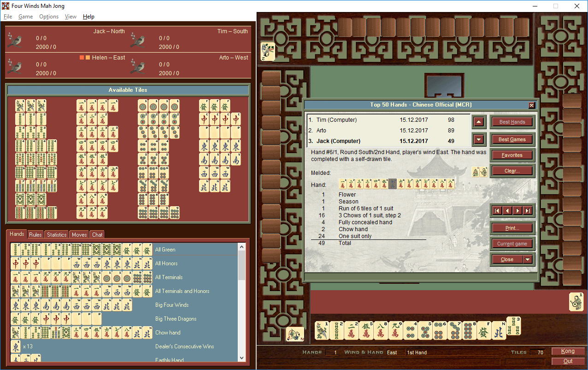Click the 6 Dots tile in your hand
The width and height of the screenshot is (588, 370).
[440, 331]
